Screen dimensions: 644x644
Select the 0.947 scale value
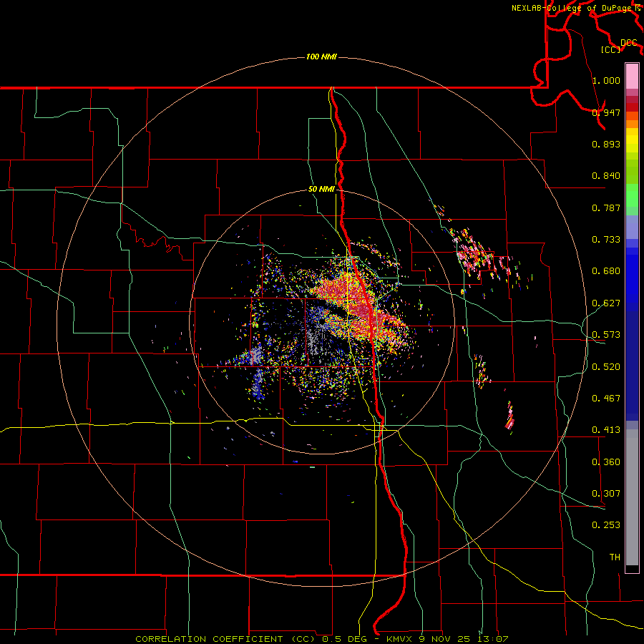[606, 112]
